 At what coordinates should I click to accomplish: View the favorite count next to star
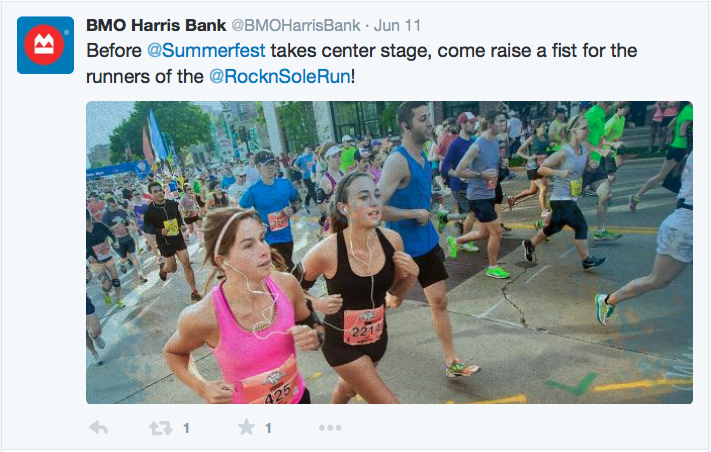pyautogui.click(x=268, y=428)
